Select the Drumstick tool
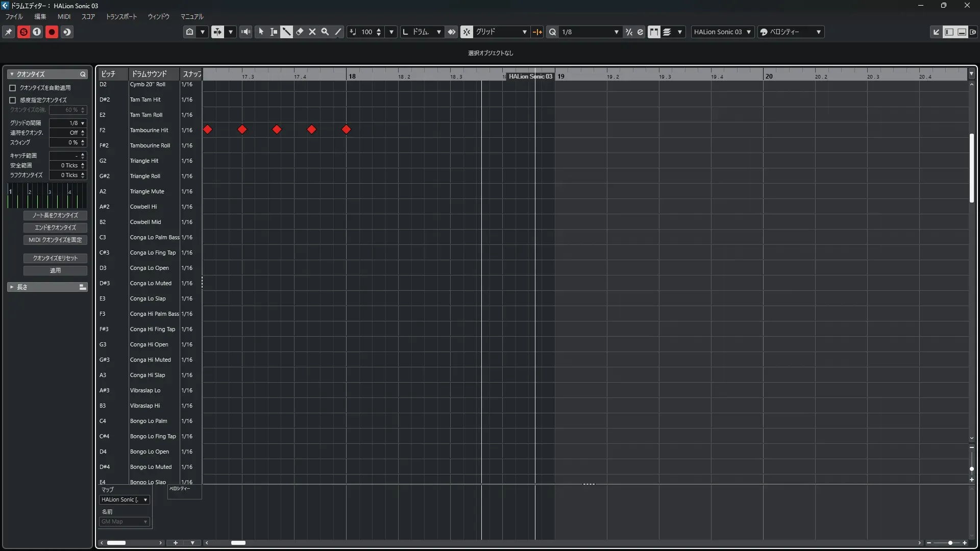This screenshot has width=980, height=551. [287, 32]
